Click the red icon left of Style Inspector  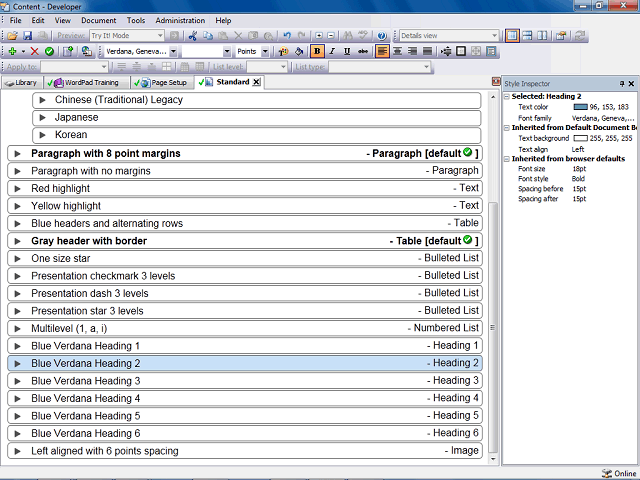(496, 82)
